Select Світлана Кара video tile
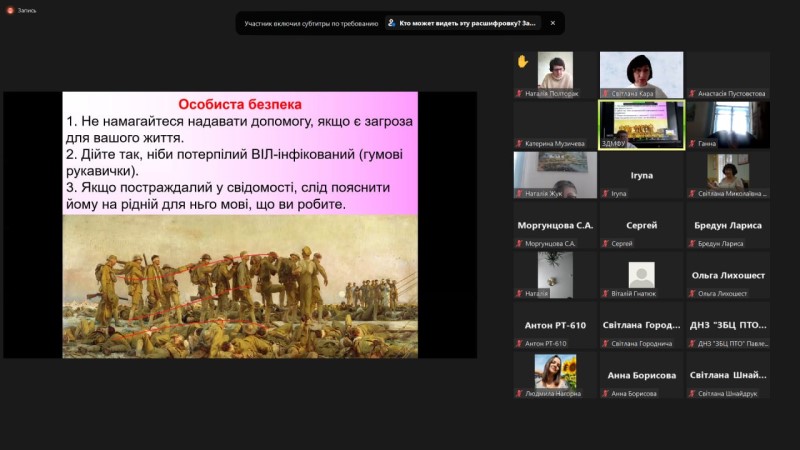800x450 pixels. [x=641, y=74]
